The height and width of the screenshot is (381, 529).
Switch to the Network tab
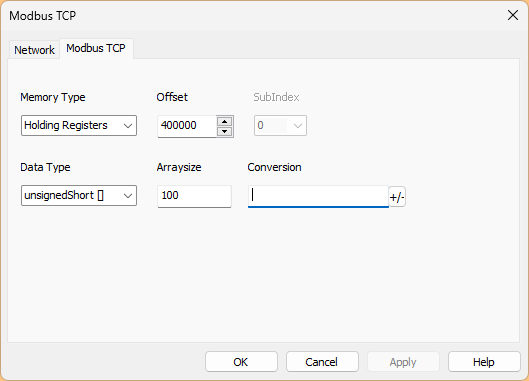(34, 50)
